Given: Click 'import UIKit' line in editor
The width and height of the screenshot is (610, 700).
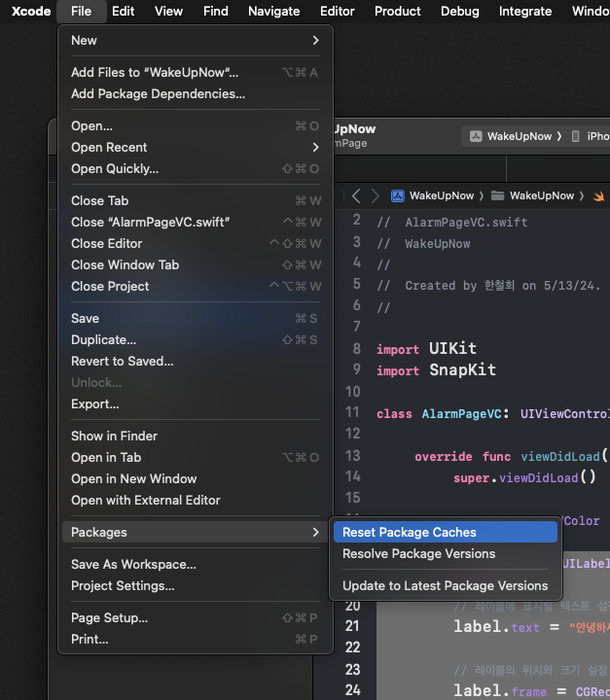Looking at the screenshot, I should coord(426,349).
